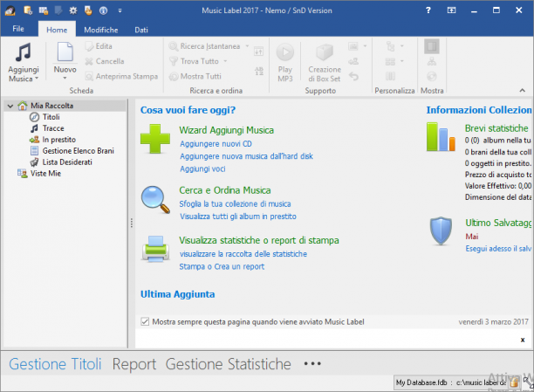Select Lista Desiderati in the sidebar tree
Screen dimensions: 534x392
point(67,162)
